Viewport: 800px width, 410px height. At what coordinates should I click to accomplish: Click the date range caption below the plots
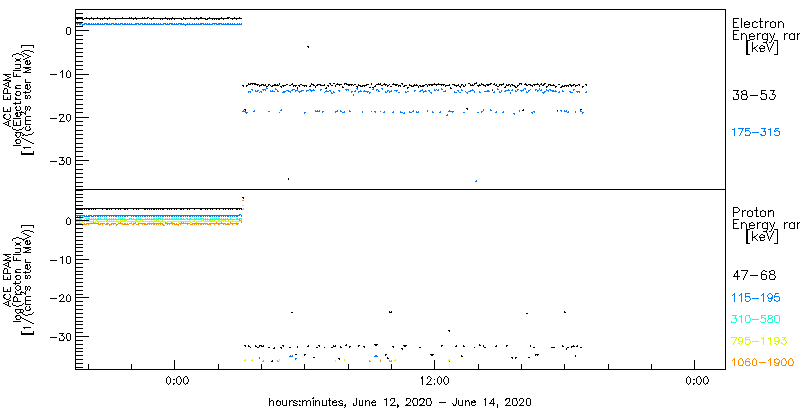[x=400, y=402]
